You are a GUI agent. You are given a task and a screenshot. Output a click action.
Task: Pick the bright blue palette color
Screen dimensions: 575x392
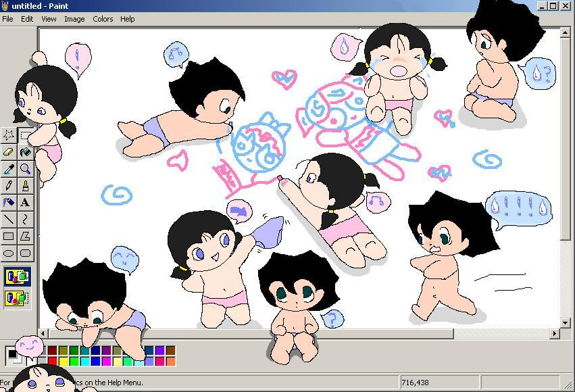(x=95, y=362)
